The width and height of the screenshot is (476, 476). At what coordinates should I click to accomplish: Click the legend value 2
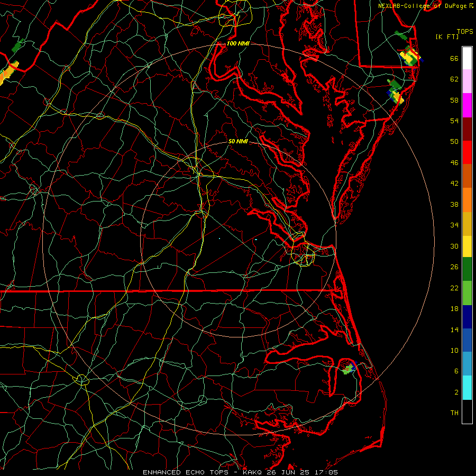click(456, 392)
